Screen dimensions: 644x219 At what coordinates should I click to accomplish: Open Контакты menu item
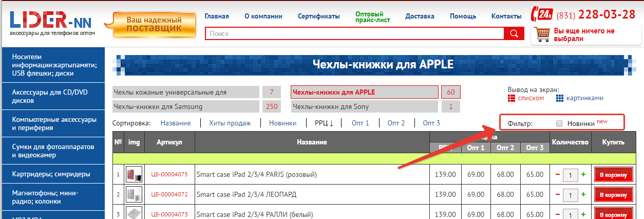(x=506, y=16)
